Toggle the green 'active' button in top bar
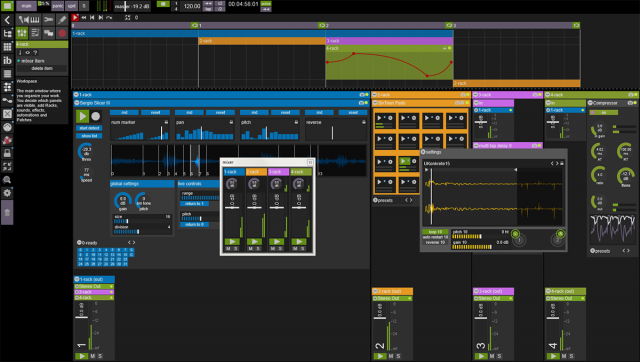Screen dimensions: 640x362 [266, 4]
